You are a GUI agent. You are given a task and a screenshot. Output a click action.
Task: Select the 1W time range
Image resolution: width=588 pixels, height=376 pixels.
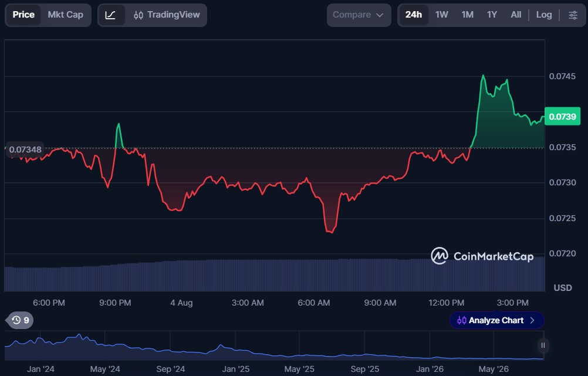[441, 15]
